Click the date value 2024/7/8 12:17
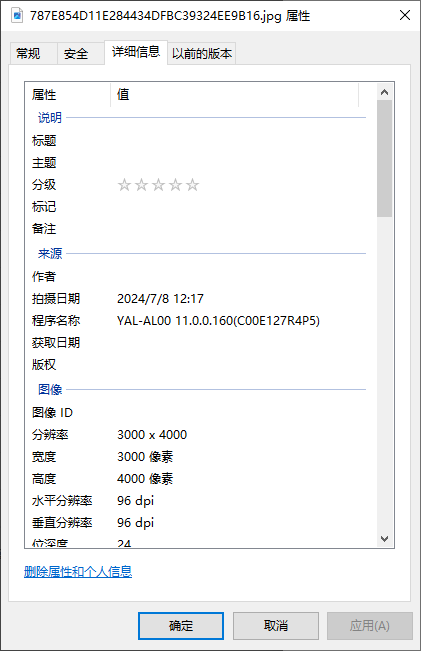 tap(160, 299)
